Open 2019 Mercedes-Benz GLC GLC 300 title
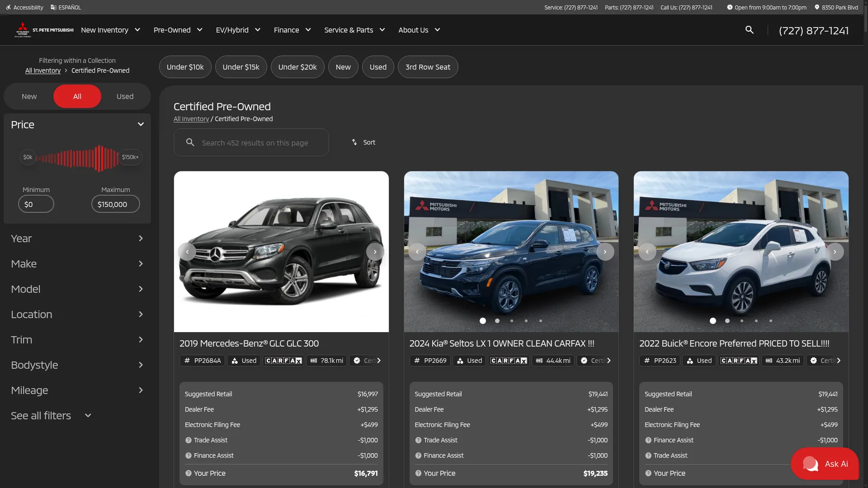The height and width of the screenshot is (488, 868). point(249,343)
